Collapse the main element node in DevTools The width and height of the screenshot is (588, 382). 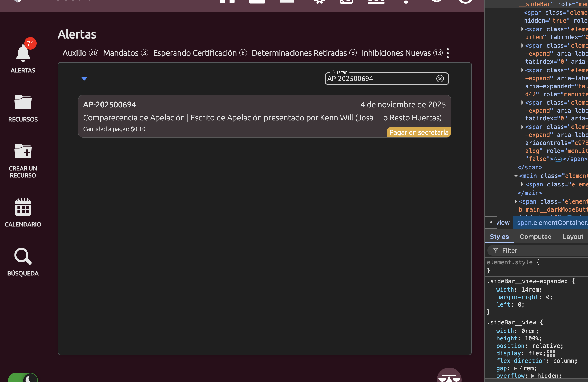pyautogui.click(x=516, y=176)
